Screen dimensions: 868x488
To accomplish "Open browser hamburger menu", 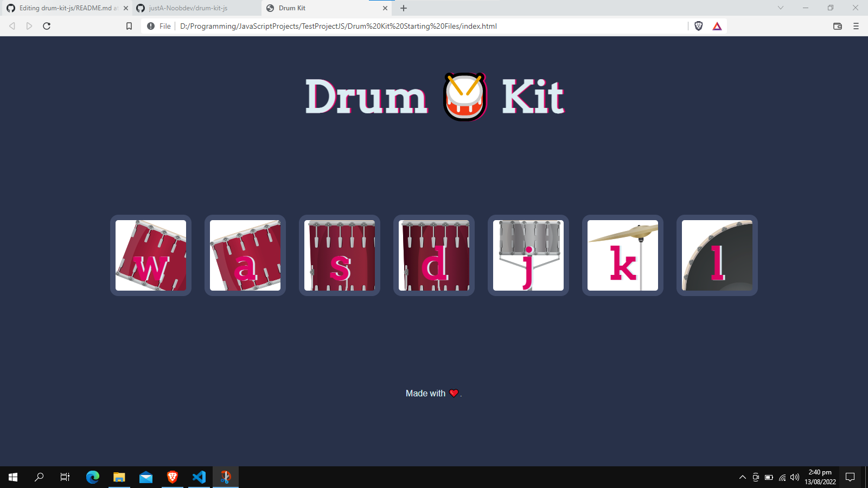I will [x=856, y=26].
